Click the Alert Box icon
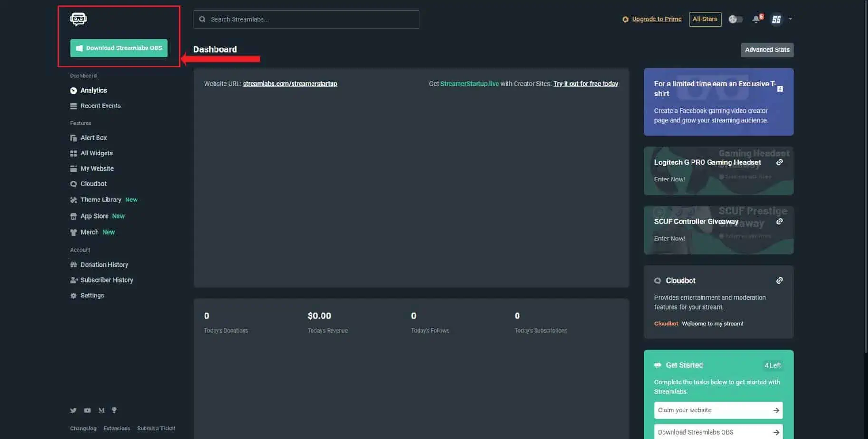Screen dimensions: 868x439 pyautogui.click(x=73, y=138)
